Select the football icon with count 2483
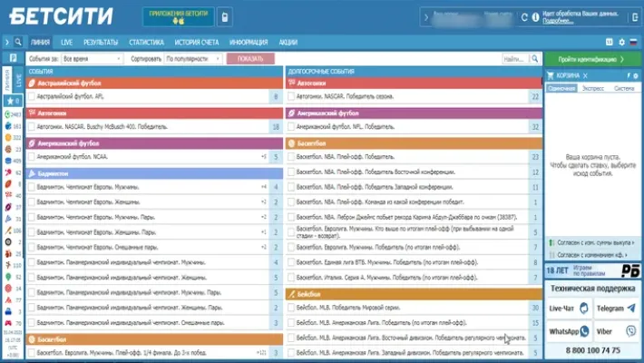644x363 pixels. pyautogui.click(x=8, y=114)
